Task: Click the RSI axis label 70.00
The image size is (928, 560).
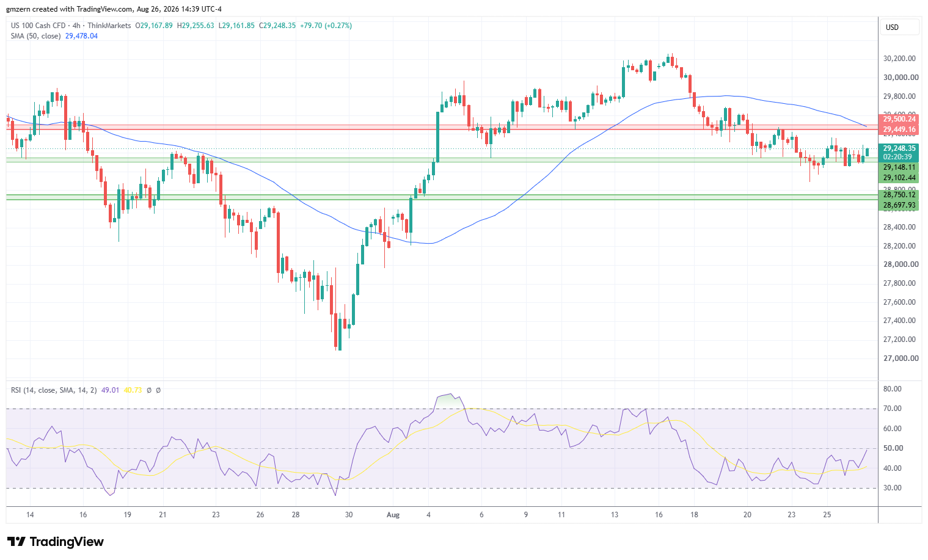Action: pyautogui.click(x=892, y=409)
